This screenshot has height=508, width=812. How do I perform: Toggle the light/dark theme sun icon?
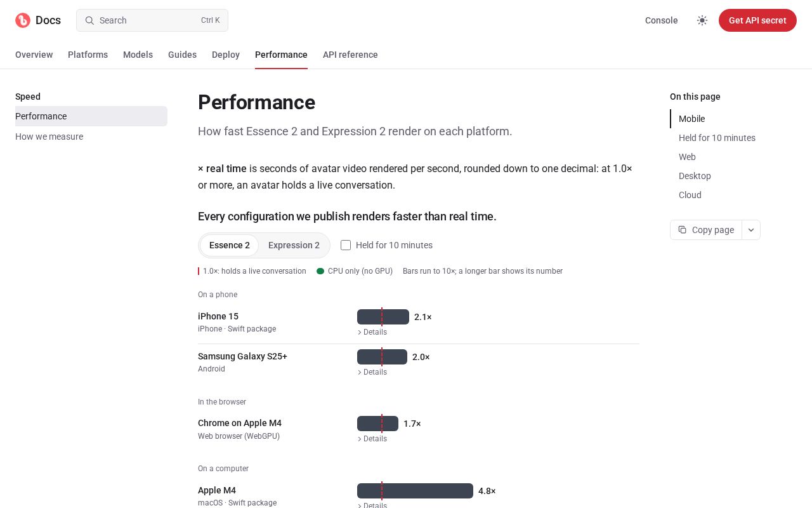tap(702, 20)
